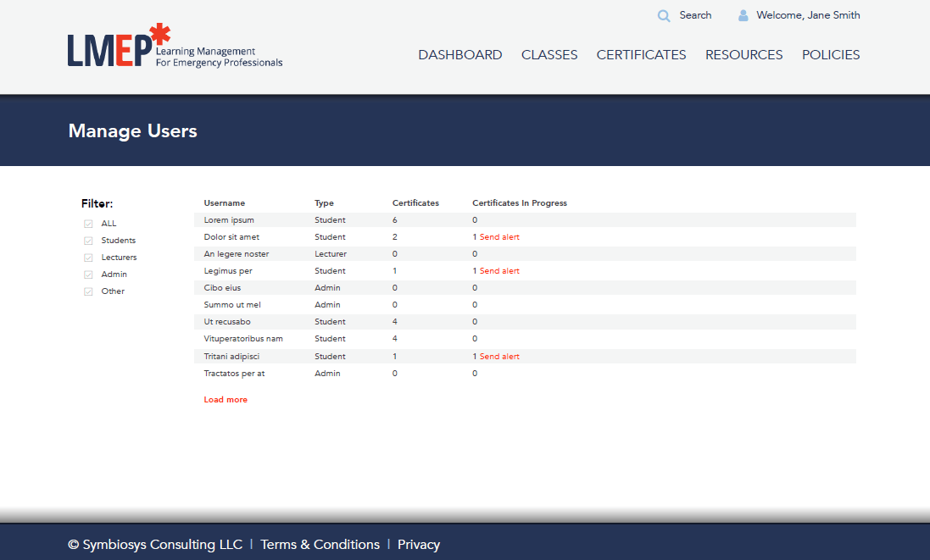The image size is (930, 560).
Task: Click the Lecturers filter label
Action: coord(119,258)
